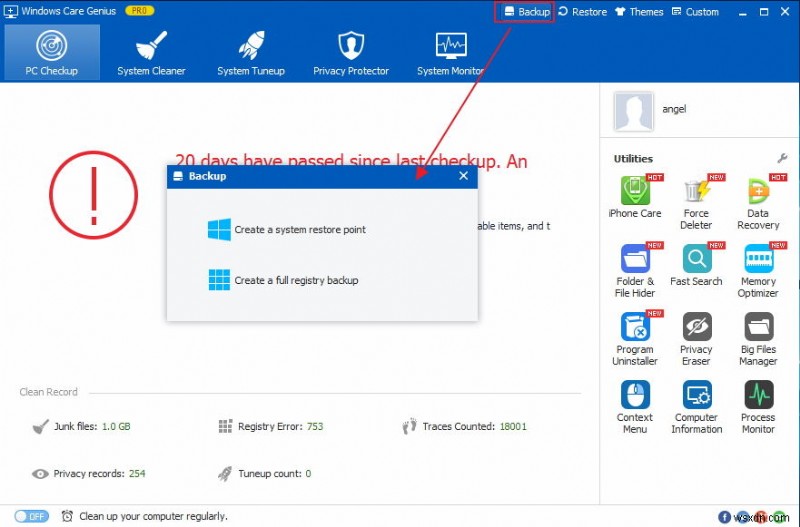This screenshot has width=800, height=527.
Task: Click the Facebook share icon
Action: [724, 517]
